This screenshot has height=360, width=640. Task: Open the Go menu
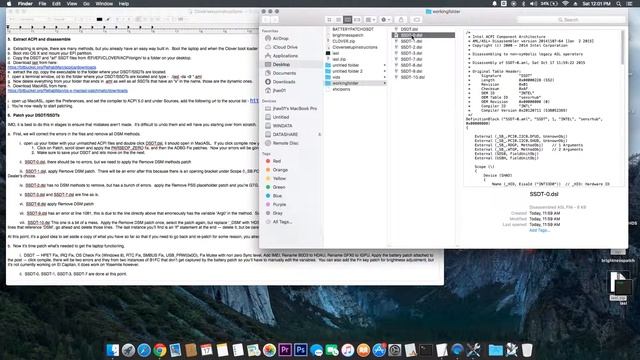[86, 4]
